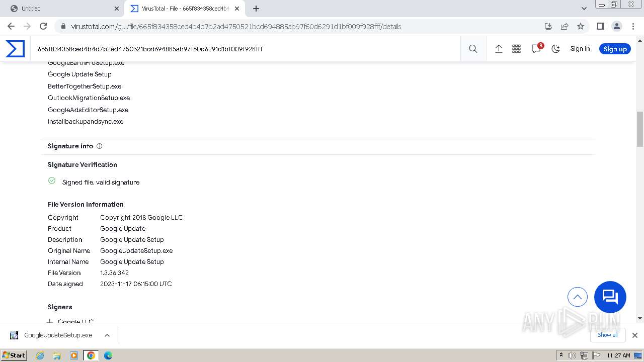Open a new browser tab
This screenshot has height=362, width=644.
[256, 9]
